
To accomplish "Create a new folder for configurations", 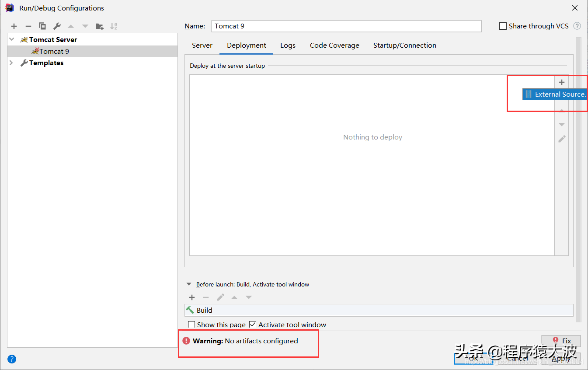I will point(100,26).
